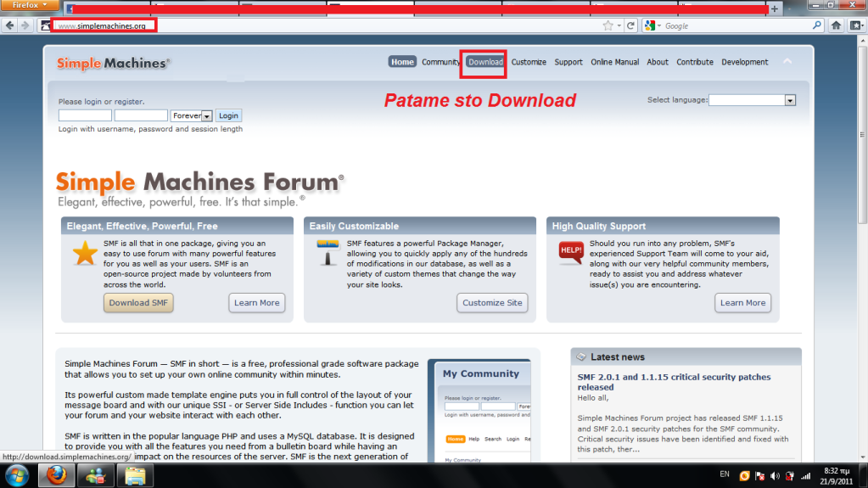Screen dimensions: 868x488
Task: Click the Login button
Action: click(228, 115)
